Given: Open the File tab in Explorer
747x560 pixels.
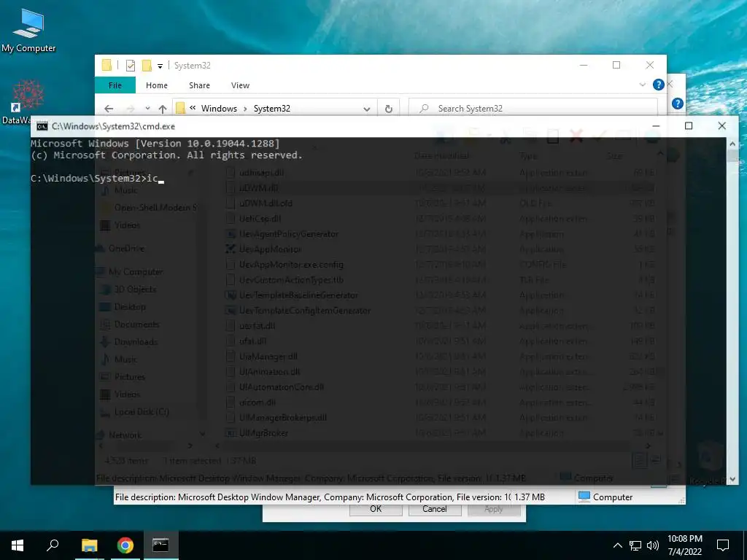Looking at the screenshot, I should 115,85.
